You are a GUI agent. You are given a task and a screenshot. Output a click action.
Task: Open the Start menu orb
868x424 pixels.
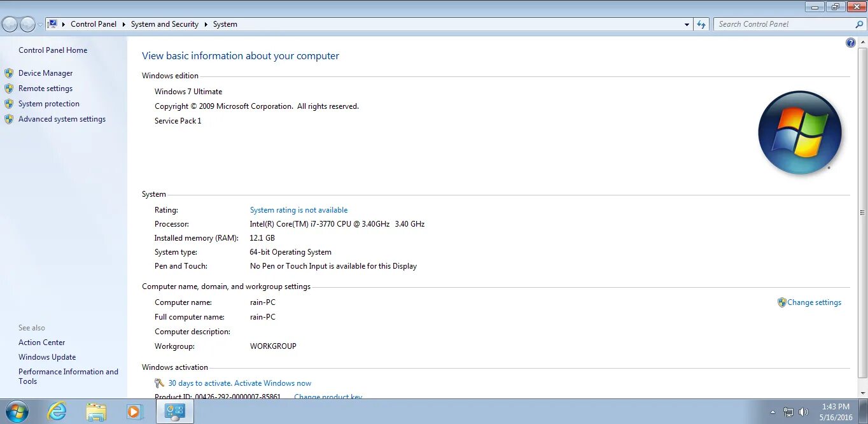pyautogui.click(x=16, y=412)
